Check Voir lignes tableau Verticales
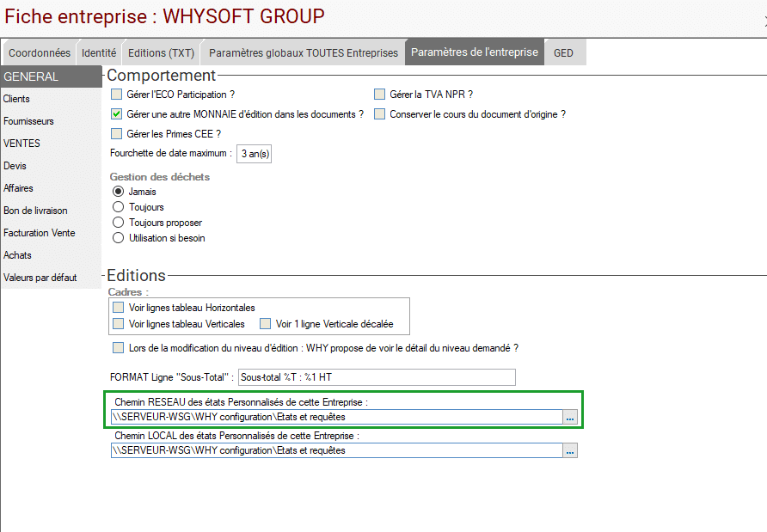The image size is (767, 532). click(118, 324)
